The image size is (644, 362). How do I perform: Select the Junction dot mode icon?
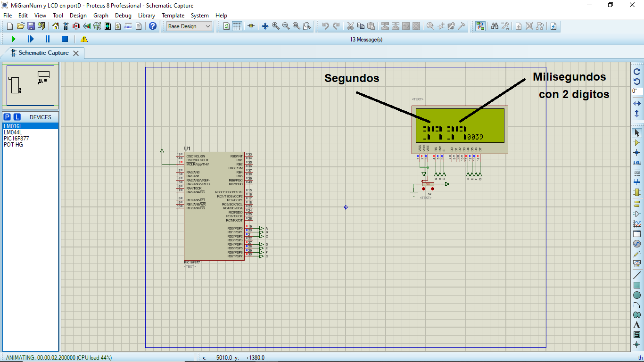[x=637, y=152]
